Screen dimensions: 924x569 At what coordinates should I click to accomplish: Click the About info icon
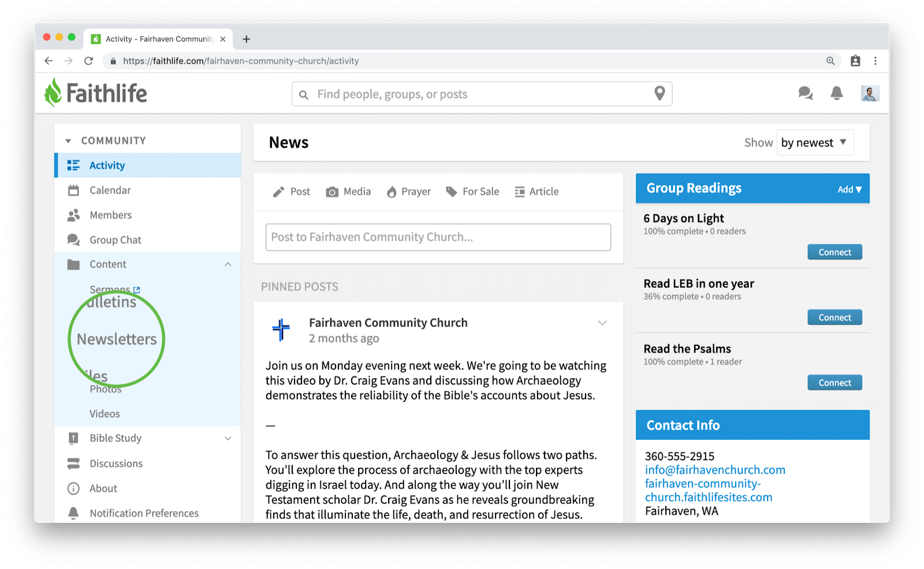(x=73, y=489)
